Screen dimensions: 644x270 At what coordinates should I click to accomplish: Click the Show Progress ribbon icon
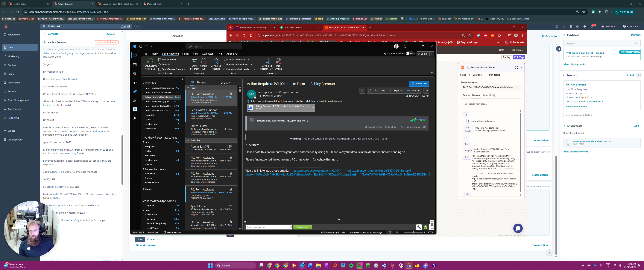click(x=194, y=61)
